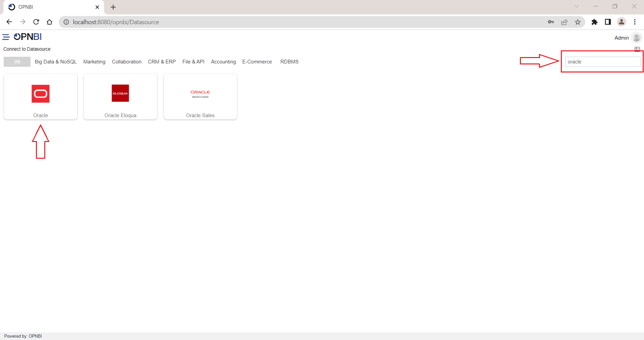Toggle the browser side panel
The width and height of the screenshot is (644, 340).
coord(608,22)
